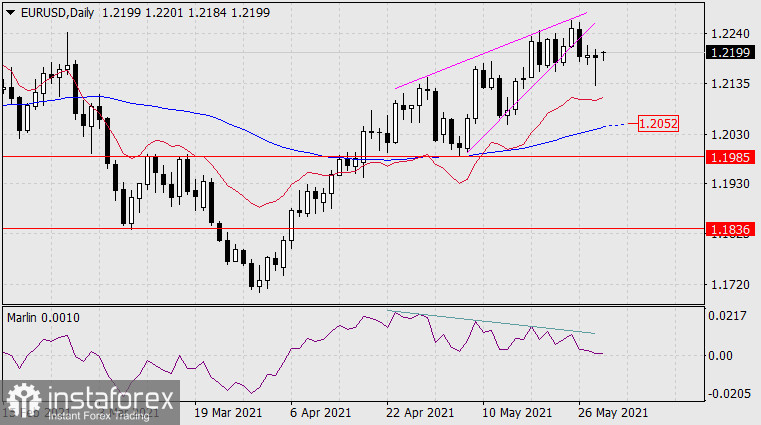Select the current price tag 1.2199

click(x=729, y=52)
